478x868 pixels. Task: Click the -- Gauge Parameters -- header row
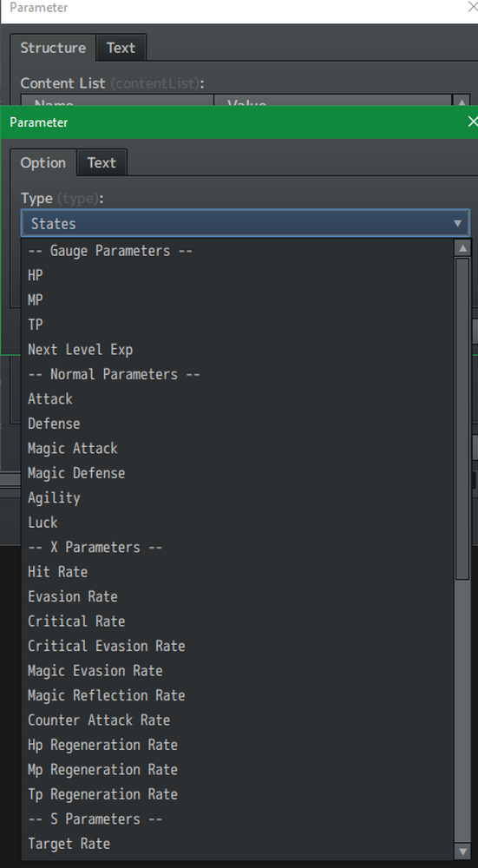point(238,251)
